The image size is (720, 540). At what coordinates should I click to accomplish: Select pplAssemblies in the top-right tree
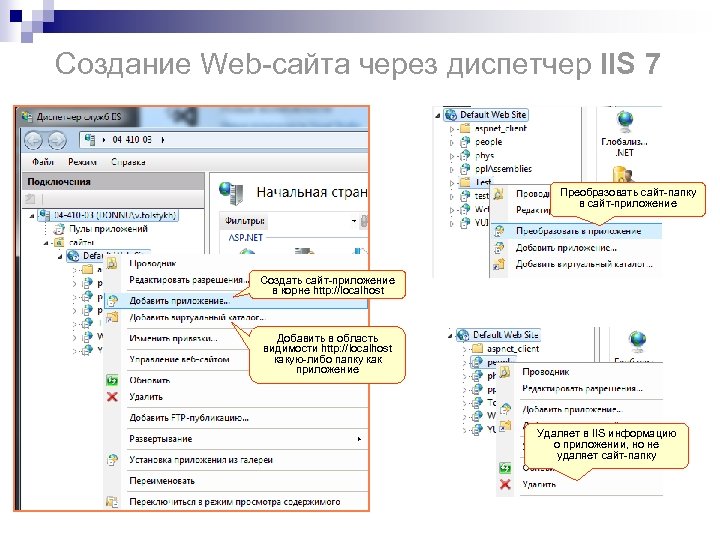(503, 169)
